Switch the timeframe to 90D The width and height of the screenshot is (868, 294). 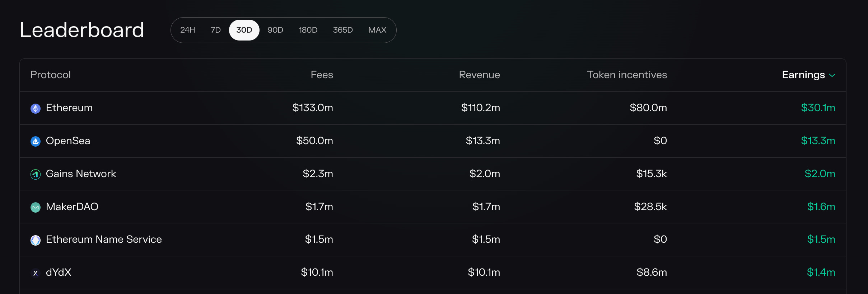pos(275,30)
